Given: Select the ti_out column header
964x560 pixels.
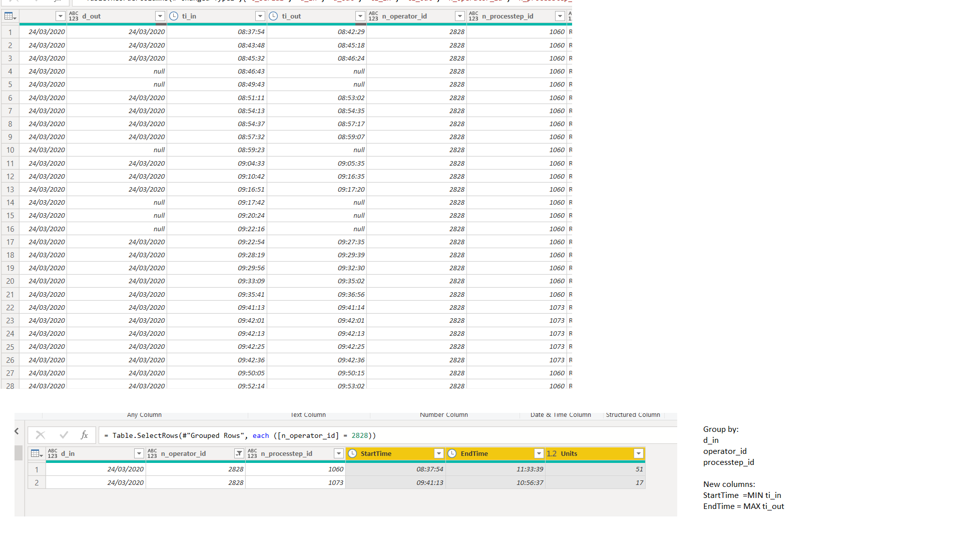Looking at the screenshot, I should click(317, 17).
